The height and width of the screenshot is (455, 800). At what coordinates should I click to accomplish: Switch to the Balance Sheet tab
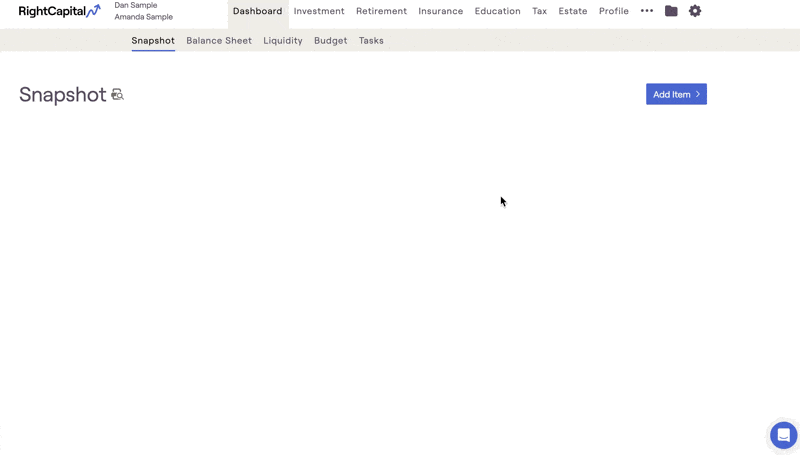point(219,41)
